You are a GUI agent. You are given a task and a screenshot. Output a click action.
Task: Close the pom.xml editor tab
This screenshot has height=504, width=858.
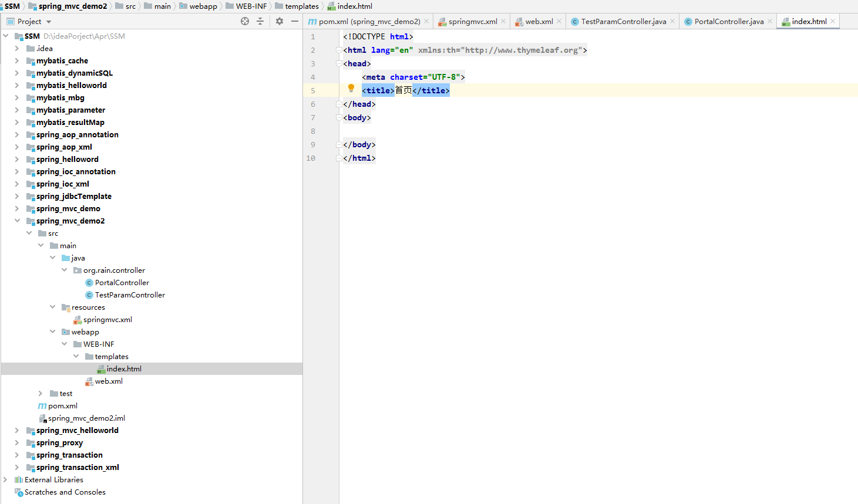coord(426,21)
